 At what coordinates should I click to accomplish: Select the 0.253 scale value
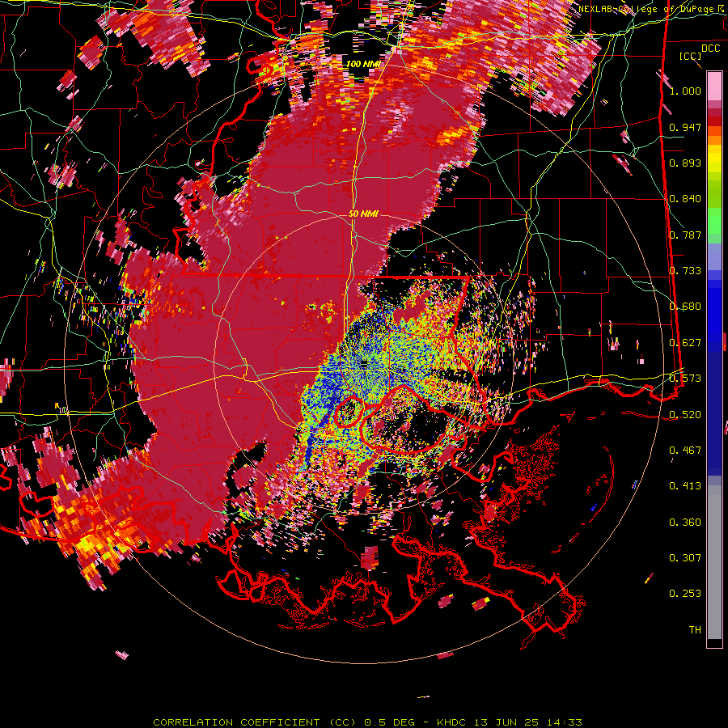click(x=685, y=594)
